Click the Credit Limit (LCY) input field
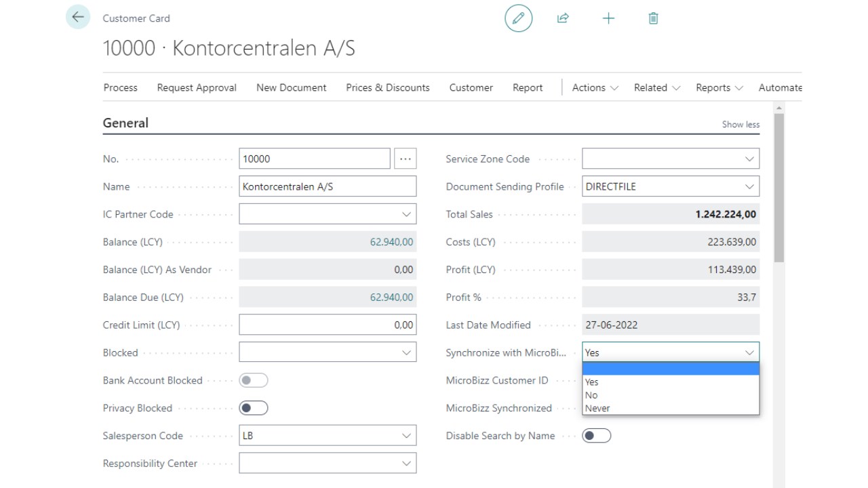 328,325
